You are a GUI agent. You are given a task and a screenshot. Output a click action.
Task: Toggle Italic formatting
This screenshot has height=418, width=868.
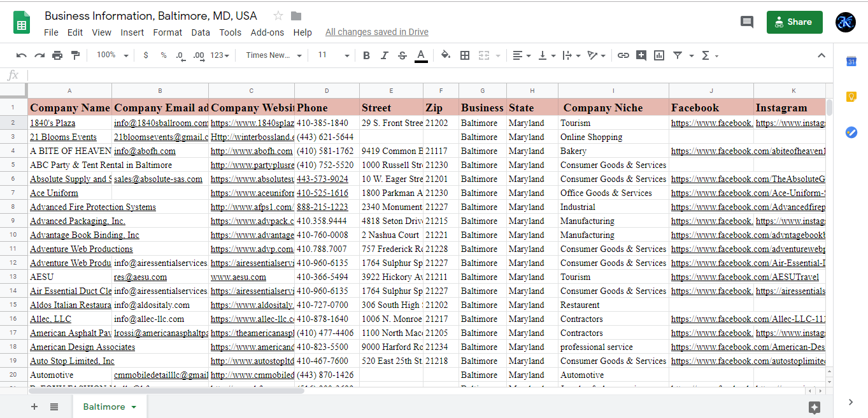tap(384, 55)
